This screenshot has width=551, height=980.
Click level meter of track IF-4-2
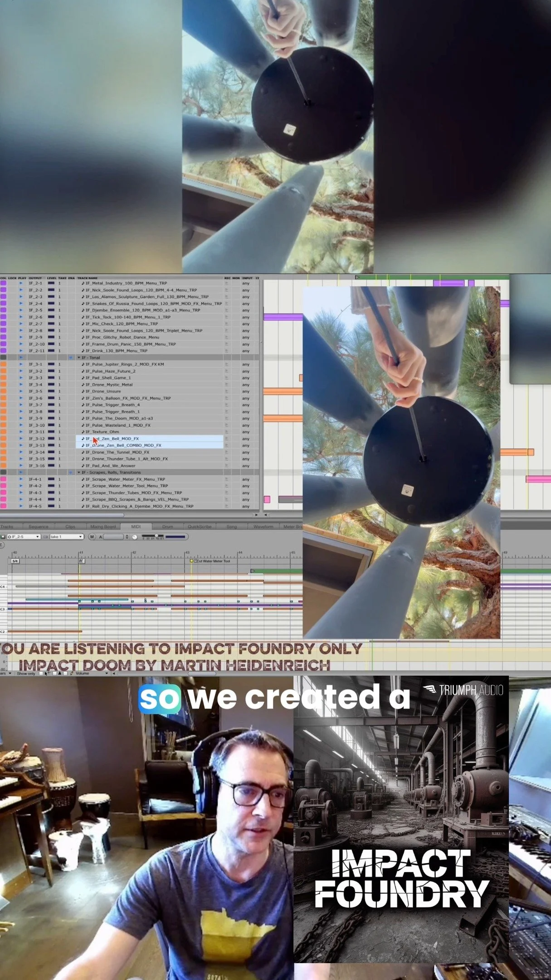click(51, 486)
